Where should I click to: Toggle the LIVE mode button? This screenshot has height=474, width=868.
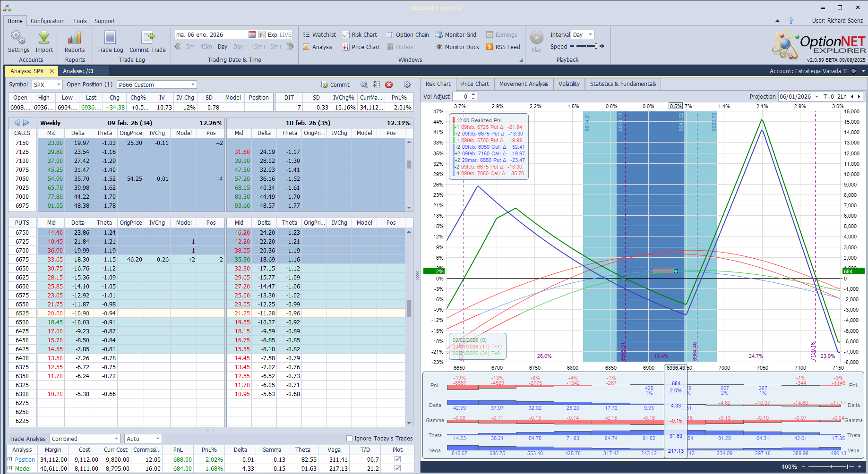point(286,34)
